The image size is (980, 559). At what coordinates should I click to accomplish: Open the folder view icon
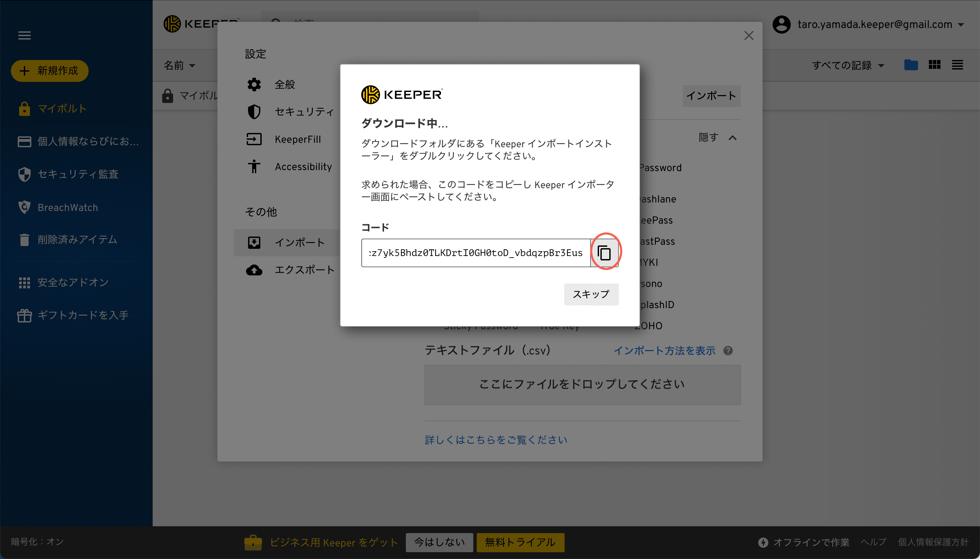910,65
